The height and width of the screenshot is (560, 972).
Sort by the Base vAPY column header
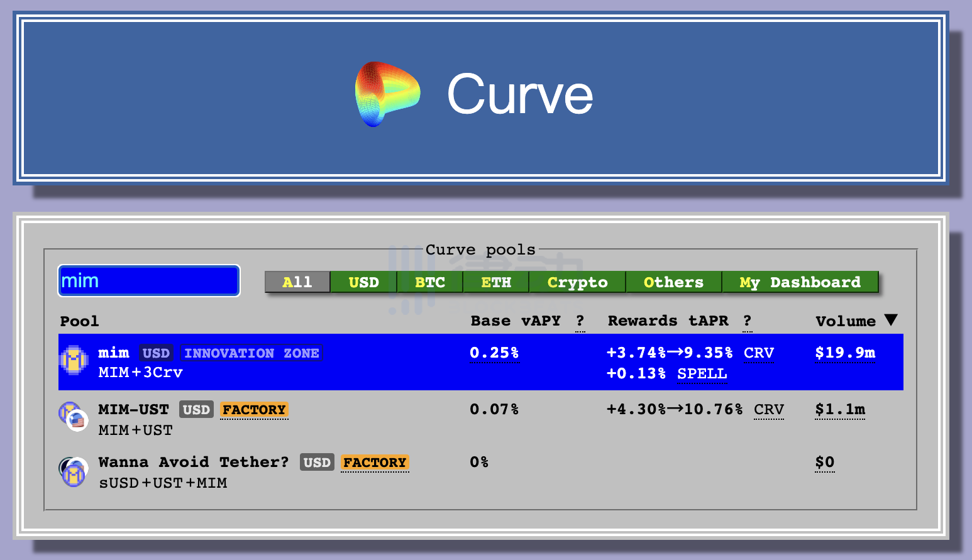[516, 321]
